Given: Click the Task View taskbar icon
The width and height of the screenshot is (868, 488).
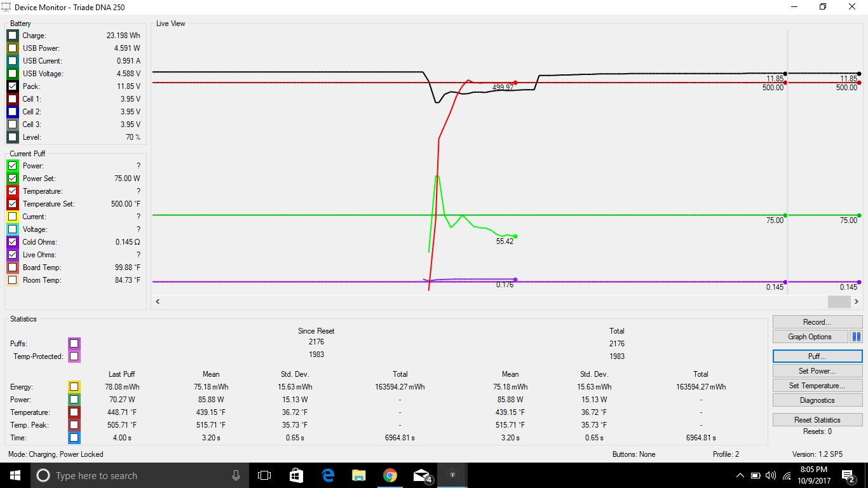Looking at the screenshot, I should click(264, 475).
